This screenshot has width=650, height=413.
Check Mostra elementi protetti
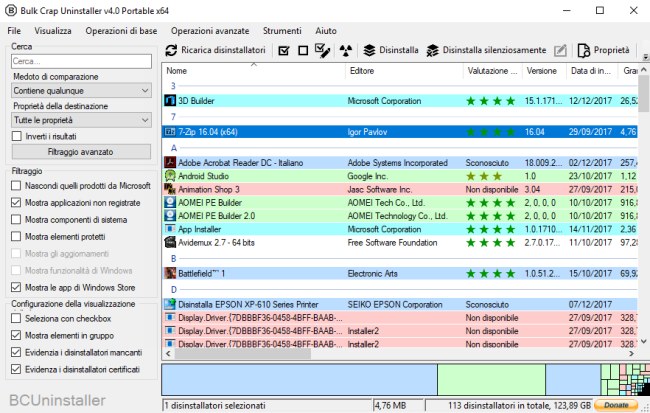(x=16, y=236)
